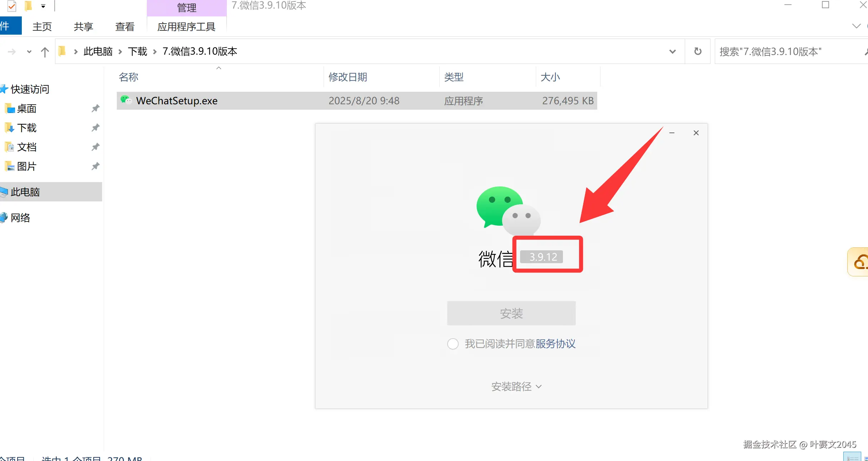The image size is (868, 461).
Task: Click the WeChat logo in installer
Action: pos(508,211)
